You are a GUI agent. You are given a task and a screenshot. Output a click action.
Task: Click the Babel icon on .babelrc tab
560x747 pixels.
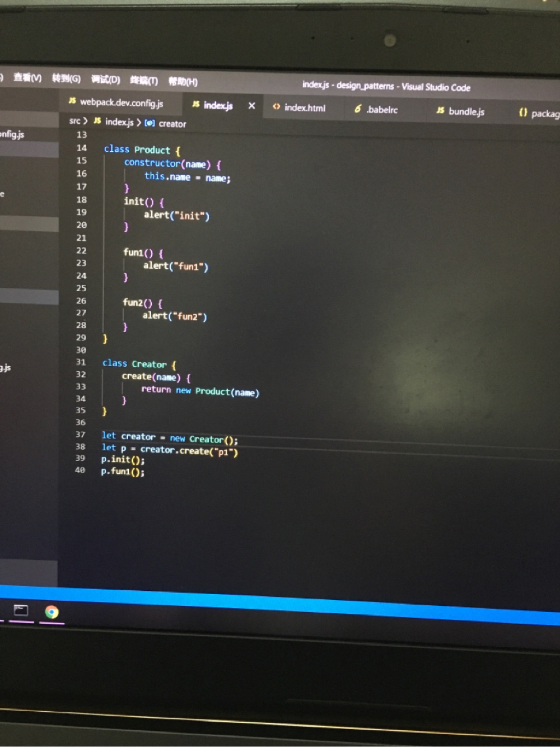coord(358,109)
